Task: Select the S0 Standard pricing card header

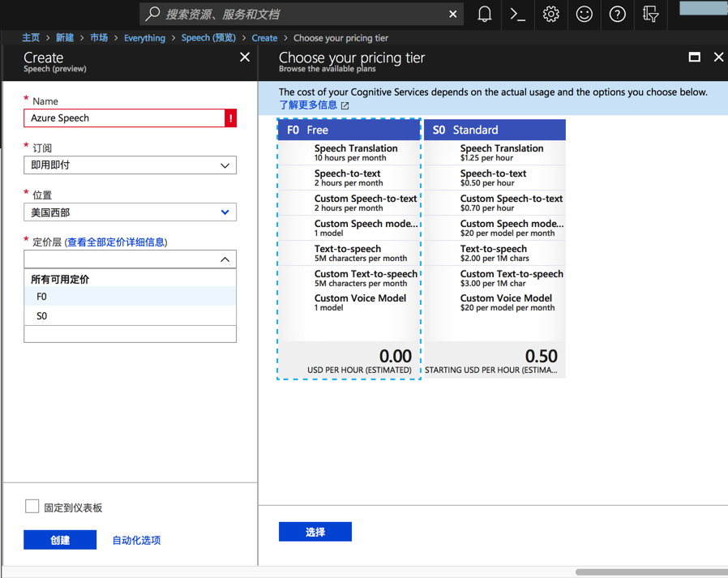Action: 495,130
